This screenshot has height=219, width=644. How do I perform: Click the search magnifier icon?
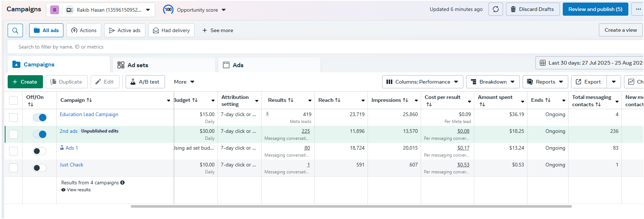pos(15,31)
